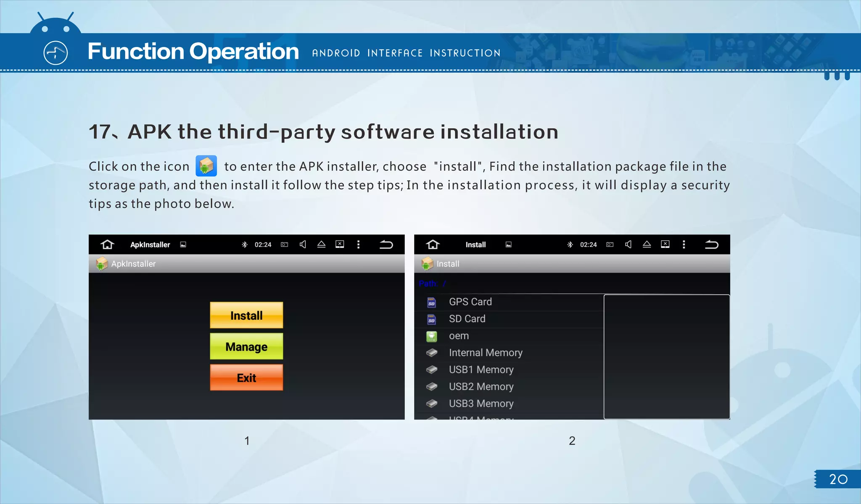This screenshot has width=861, height=504.
Task: Open three-dot overflow menu in ApkInstaller screen
Action: tap(358, 244)
